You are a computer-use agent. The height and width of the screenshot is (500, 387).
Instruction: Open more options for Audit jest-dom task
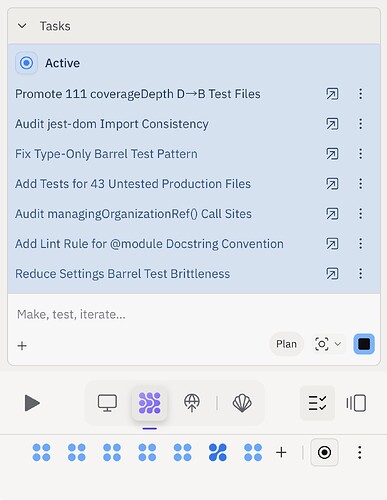[360, 124]
